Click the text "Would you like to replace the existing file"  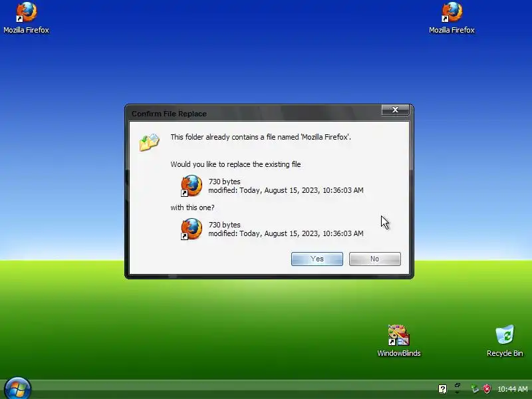[235, 164]
